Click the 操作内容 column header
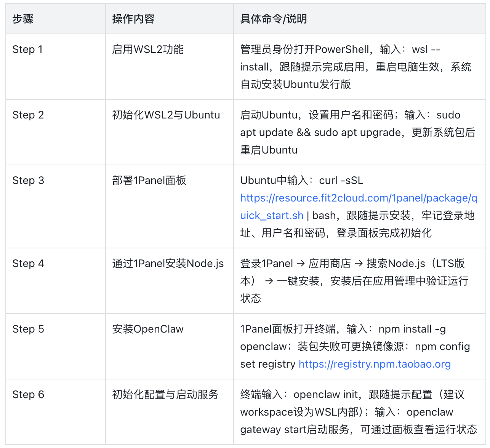490x448 pixels. pyautogui.click(x=133, y=19)
